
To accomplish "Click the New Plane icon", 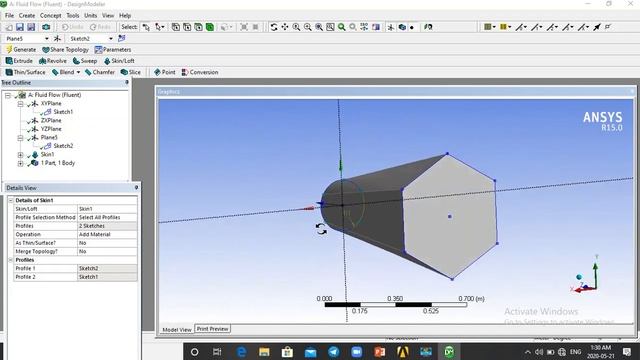I will 57,38.
